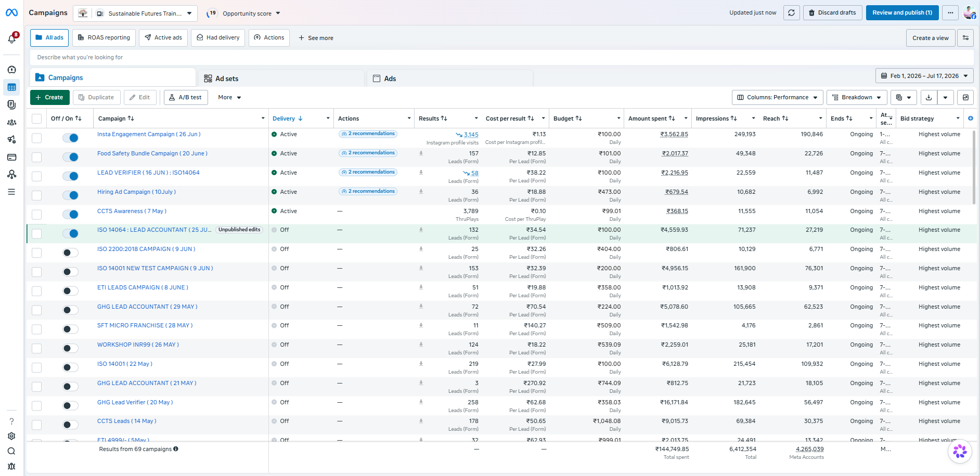Open sidebar settings gear icon
Image resolution: width=980 pixels, height=476 pixels.
coord(11,436)
